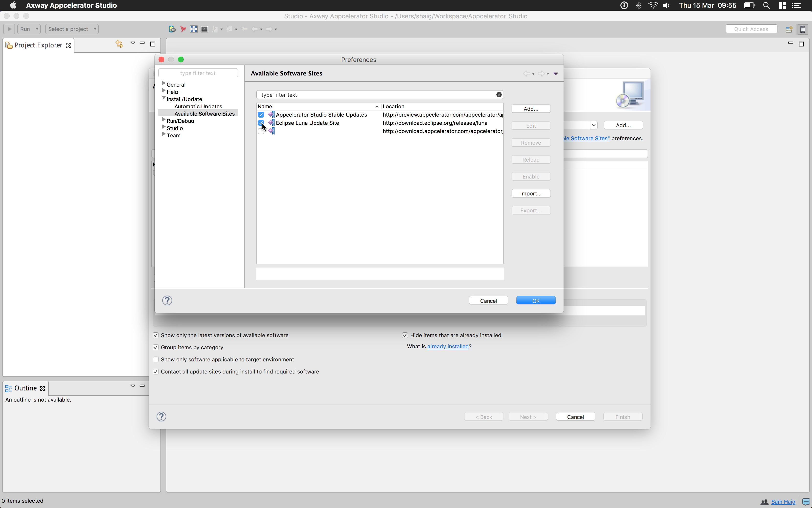
Task: Click the volume icon in menu bar
Action: point(667,5)
